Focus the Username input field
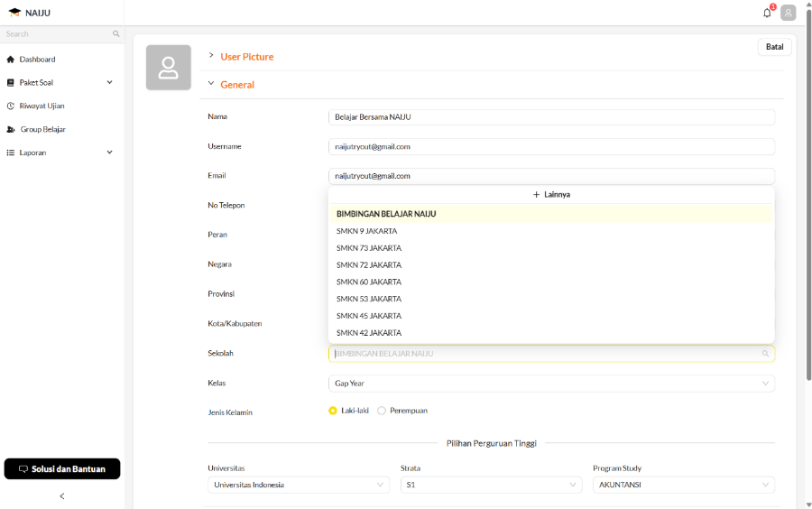Viewport: 812px width, 509px height. [x=551, y=146]
